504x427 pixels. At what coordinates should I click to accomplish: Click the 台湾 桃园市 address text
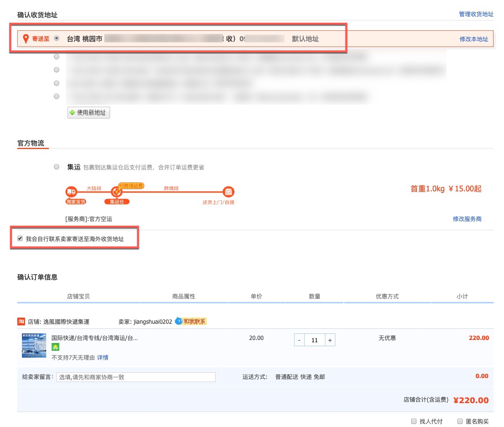[85, 39]
